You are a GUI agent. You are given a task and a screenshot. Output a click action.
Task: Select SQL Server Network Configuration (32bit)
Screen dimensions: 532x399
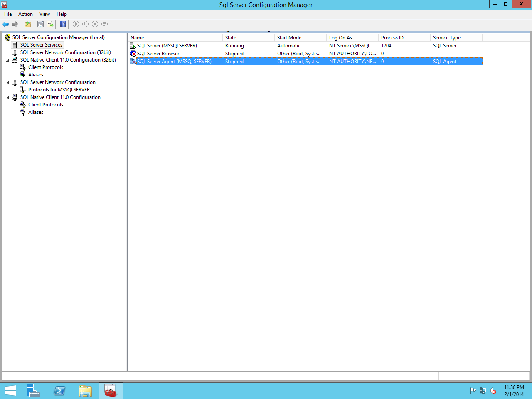pos(66,52)
